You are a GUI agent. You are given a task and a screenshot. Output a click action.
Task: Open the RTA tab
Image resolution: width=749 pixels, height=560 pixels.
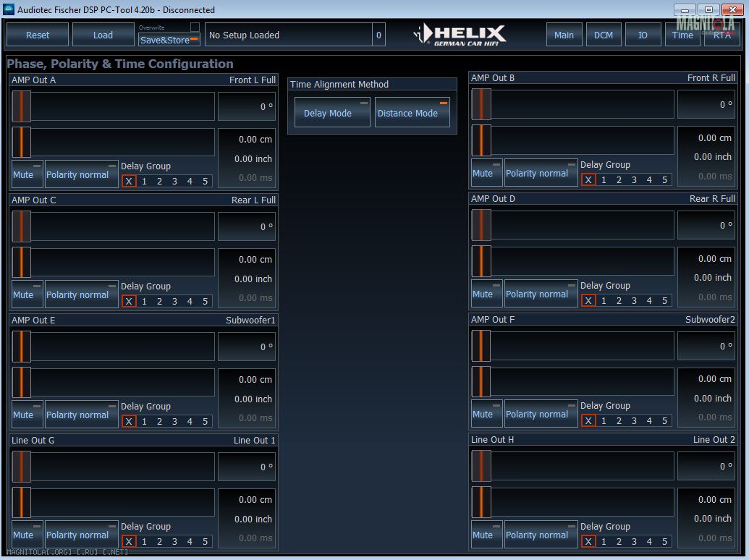[x=722, y=35]
